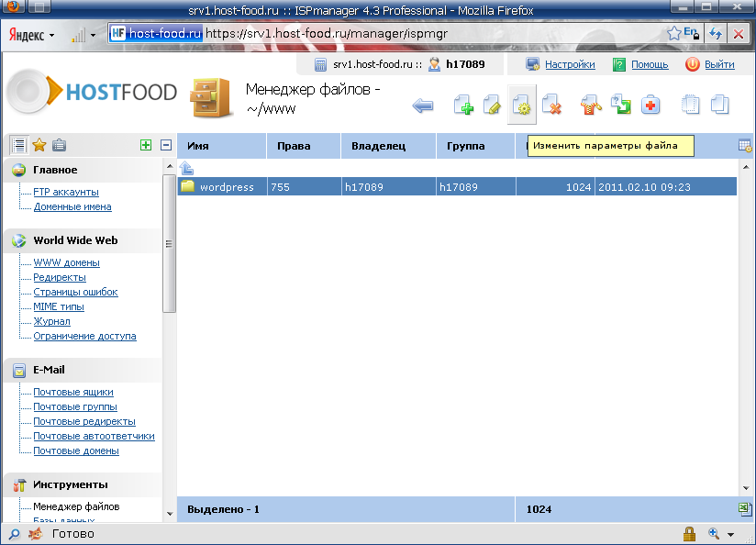
Task: Expand all sidebar sections with green plus
Action: tap(145, 145)
